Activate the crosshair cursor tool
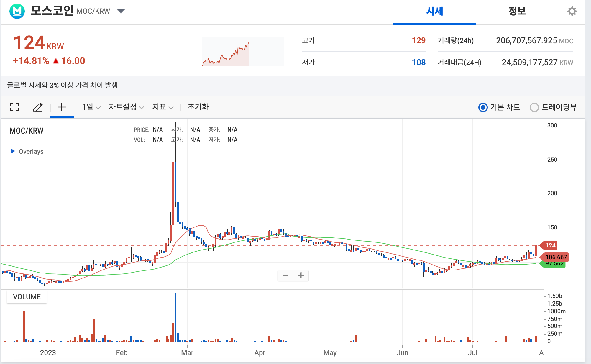 [61, 107]
